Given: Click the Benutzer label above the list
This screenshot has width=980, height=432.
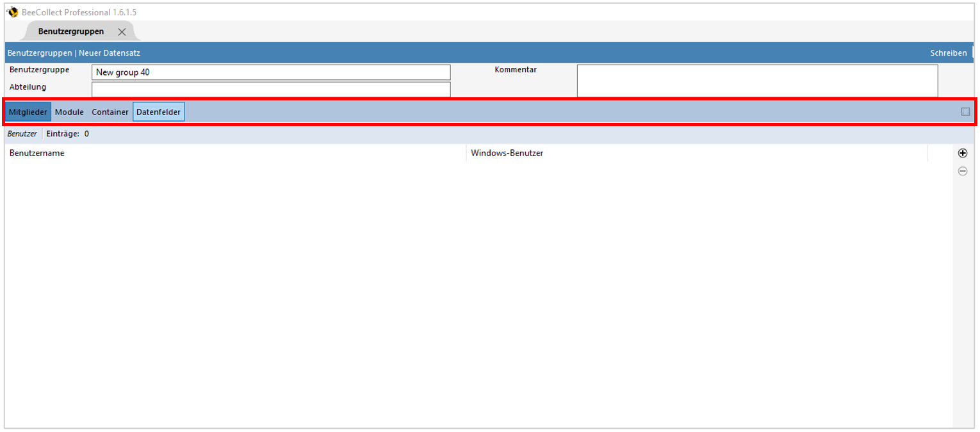Looking at the screenshot, I should [x=22, y=133].
